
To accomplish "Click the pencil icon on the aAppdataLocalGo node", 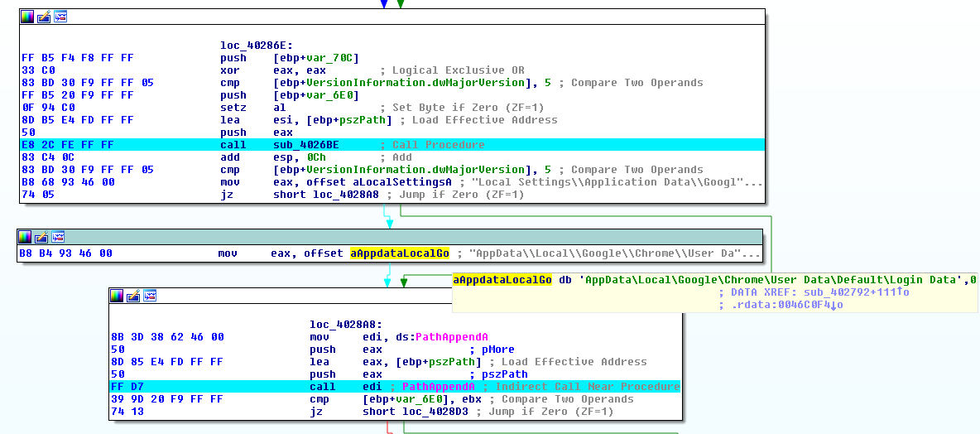I will click(x=43, y=237).
